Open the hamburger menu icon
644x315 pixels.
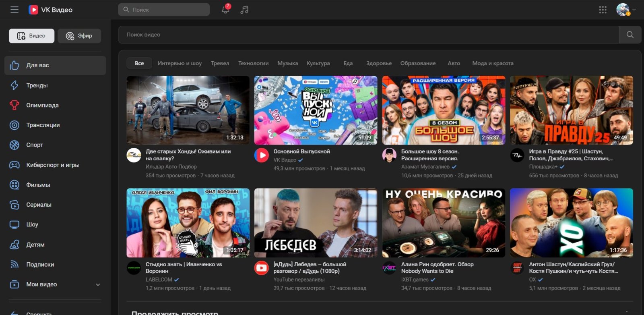click(14, 10)
